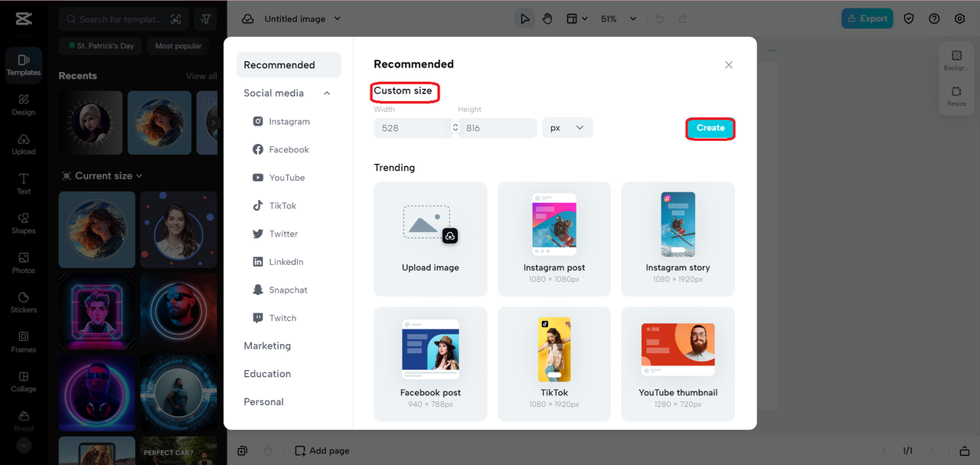The height and width of the screenshot is (465, 980).
Task: Open the 51% zoom dropdown
Action: click(619, 18)
